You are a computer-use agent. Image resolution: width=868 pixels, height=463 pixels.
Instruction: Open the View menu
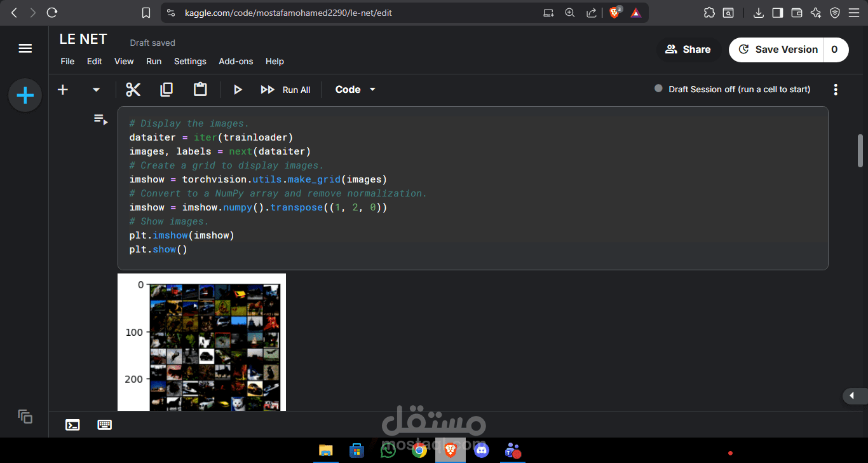[124, 61]
